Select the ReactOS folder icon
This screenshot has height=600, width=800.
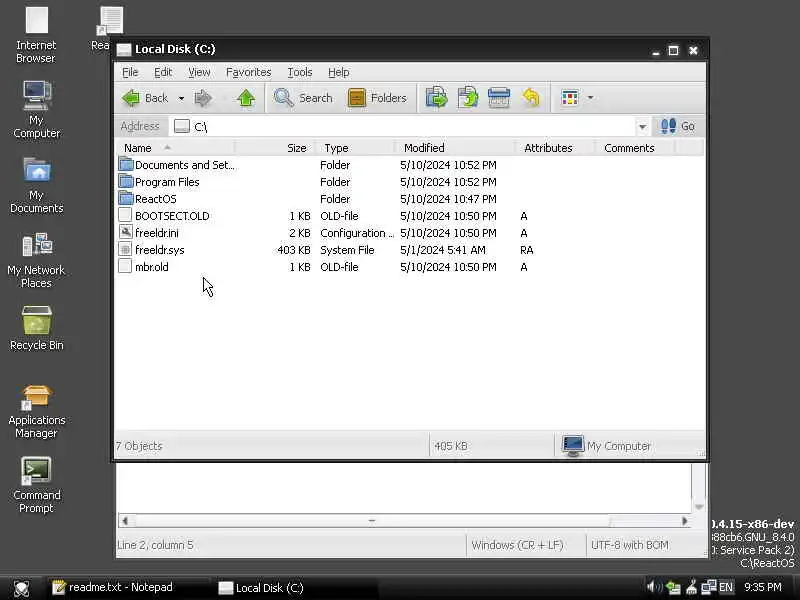click(126, 198)
